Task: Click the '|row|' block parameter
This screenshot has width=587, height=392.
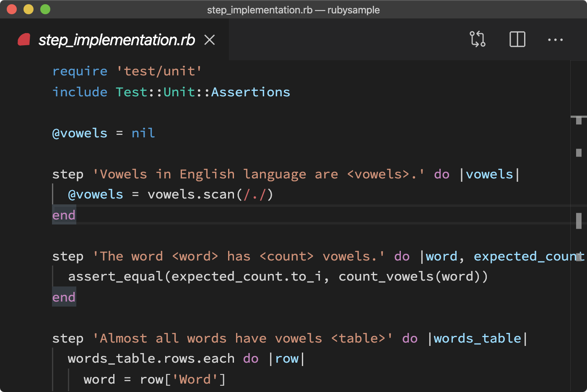Action: click(x=287, y=359)
